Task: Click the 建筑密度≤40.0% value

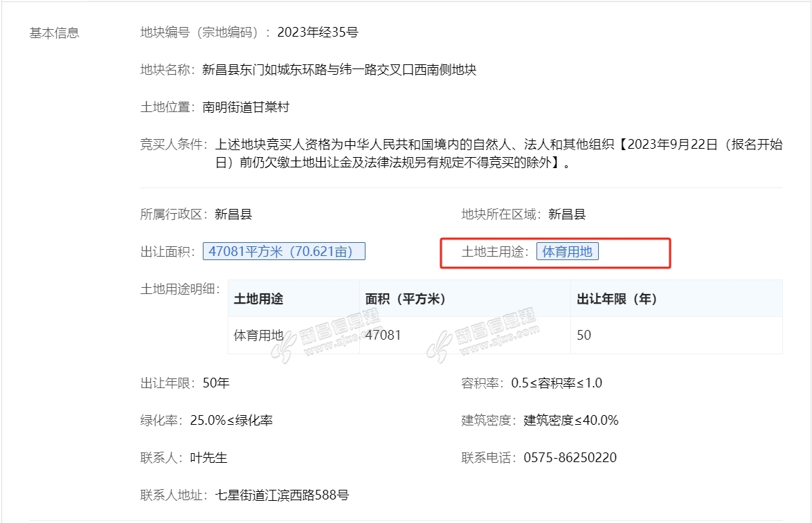Action: click(x=570, y=420)
